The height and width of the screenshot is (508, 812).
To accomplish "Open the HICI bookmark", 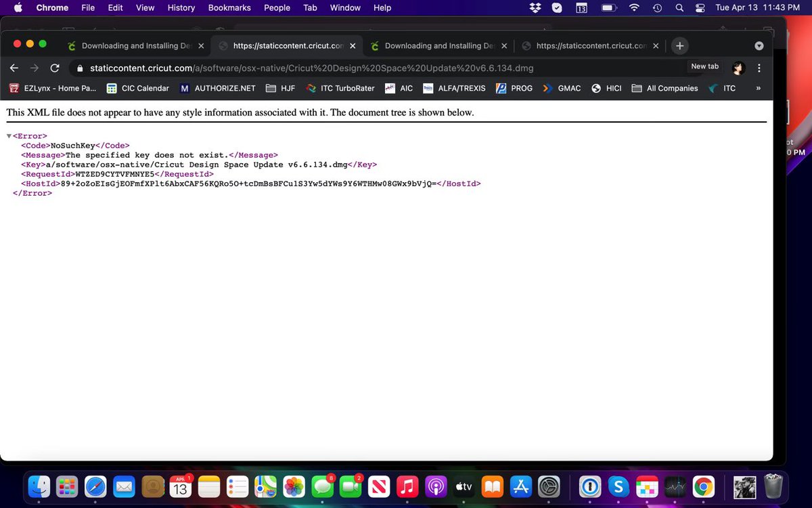I will [x=606, y=88].
